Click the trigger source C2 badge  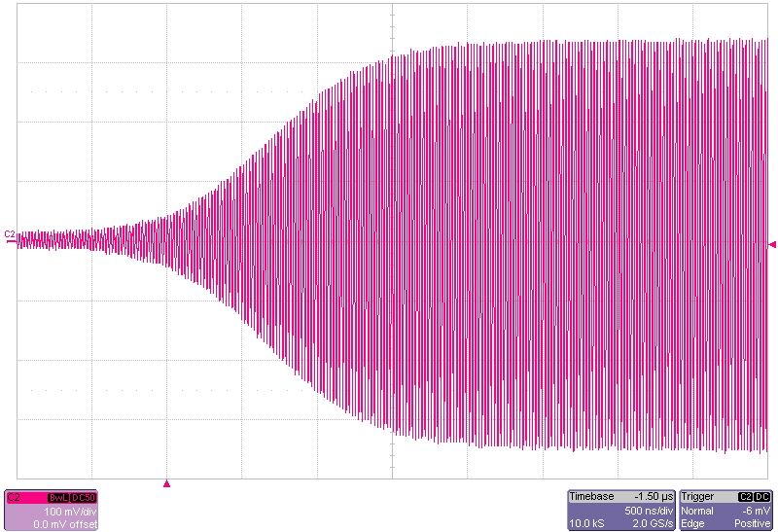tap(745, 497)
